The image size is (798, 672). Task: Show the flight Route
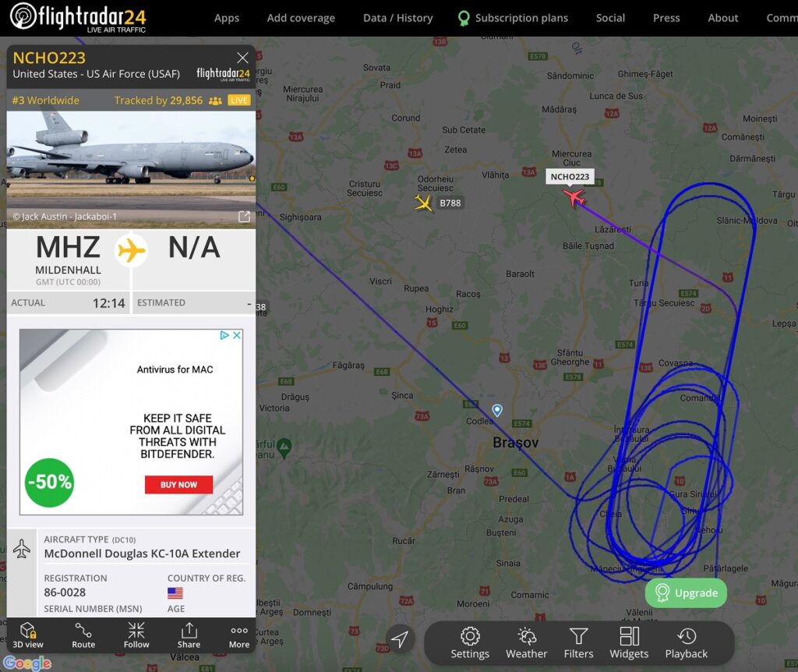point(83,635)
